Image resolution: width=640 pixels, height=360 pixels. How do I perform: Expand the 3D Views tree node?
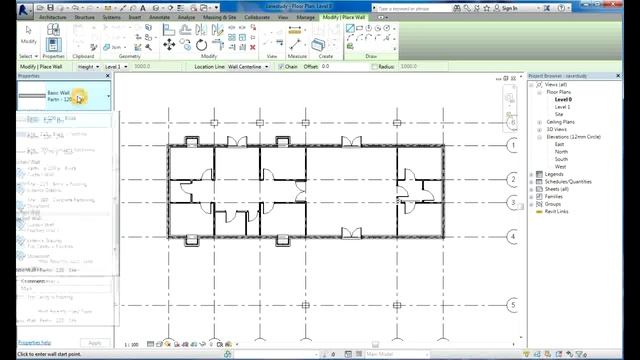point(539,129)
